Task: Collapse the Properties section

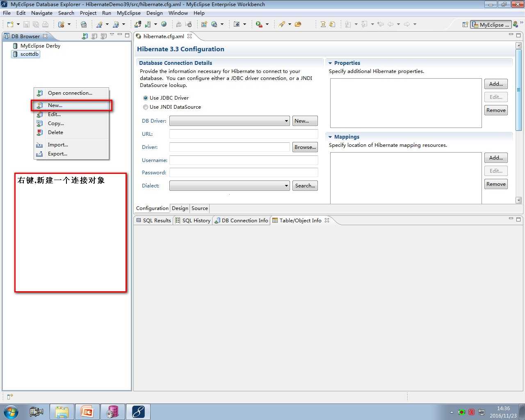Action: (330, 63)
